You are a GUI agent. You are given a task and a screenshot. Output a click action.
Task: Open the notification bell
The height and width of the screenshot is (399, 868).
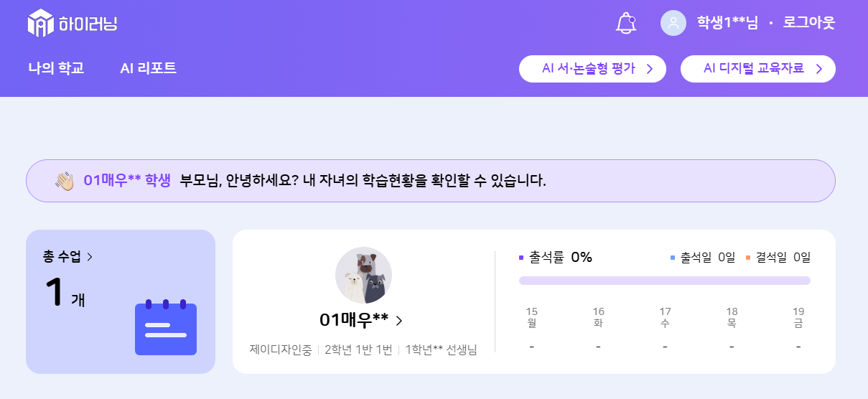click(x=626, y=23)
